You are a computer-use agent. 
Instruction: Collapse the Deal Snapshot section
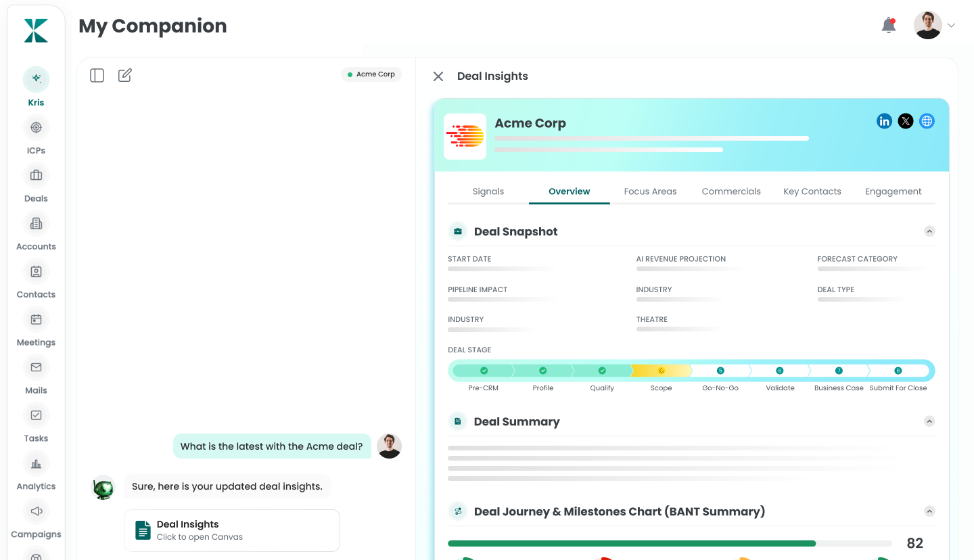929,231
